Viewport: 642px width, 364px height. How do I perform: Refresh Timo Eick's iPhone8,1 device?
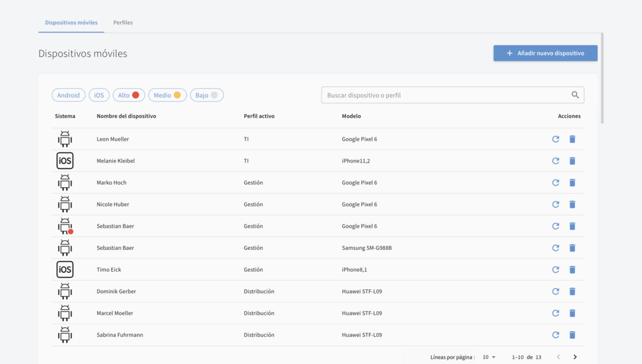555,270
